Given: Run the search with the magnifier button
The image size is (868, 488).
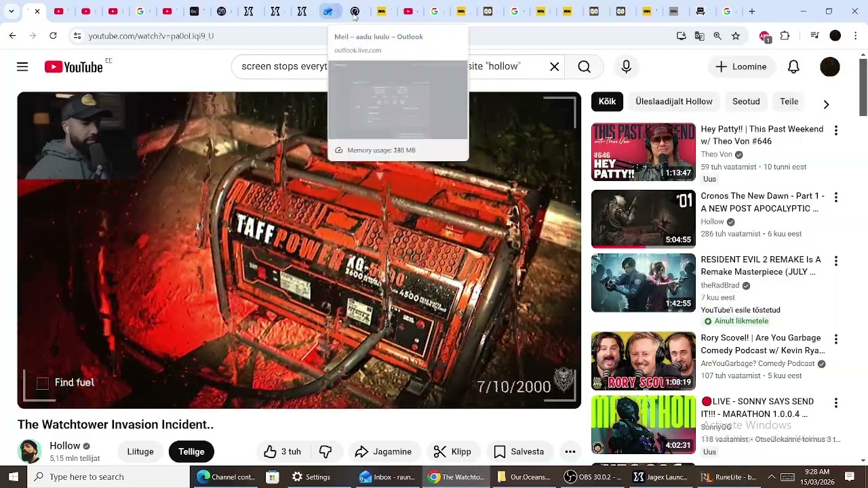Looking at the screenshot, I should (x=584, y=66).
